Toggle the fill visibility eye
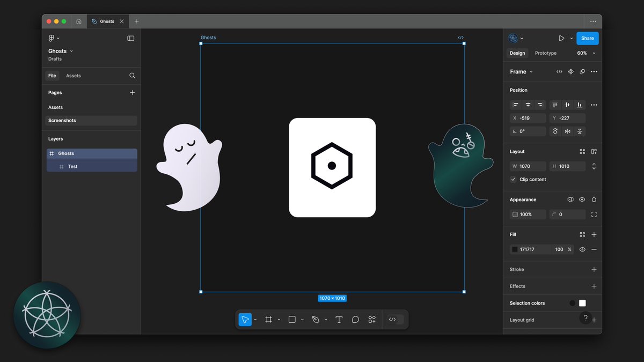This screenshot has width=644, height=362. point(582,249)
